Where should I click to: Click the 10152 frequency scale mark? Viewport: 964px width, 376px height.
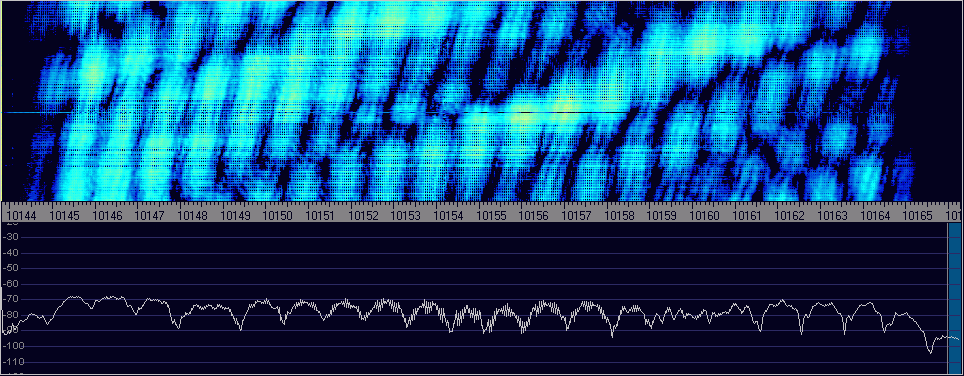coord(363,216)
